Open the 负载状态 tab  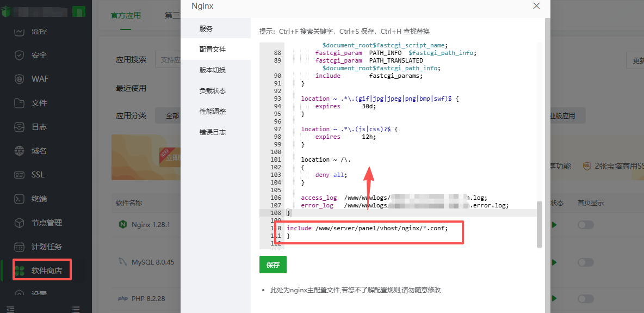(x=215, y=91)
